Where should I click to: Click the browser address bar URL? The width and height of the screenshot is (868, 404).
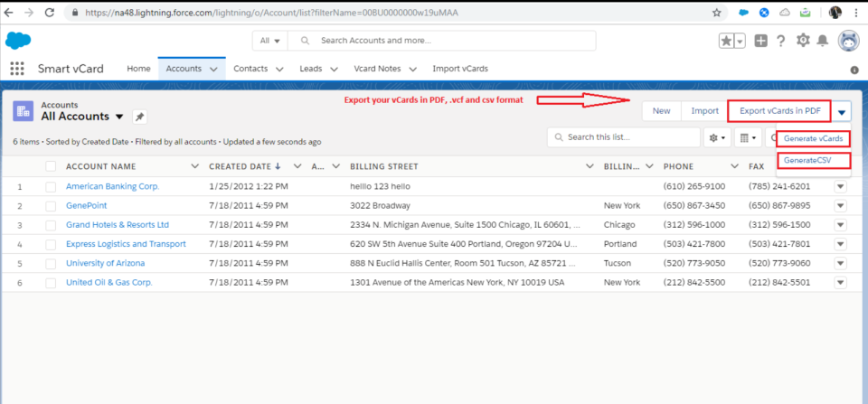pyautogui.click(x=272, y=12)
